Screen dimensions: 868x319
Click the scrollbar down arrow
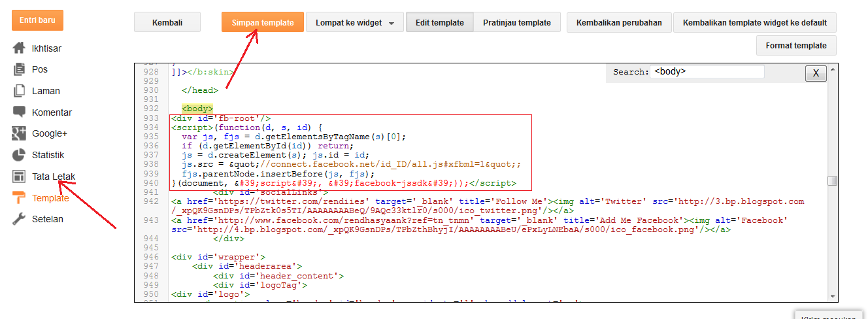pos(832,297)
